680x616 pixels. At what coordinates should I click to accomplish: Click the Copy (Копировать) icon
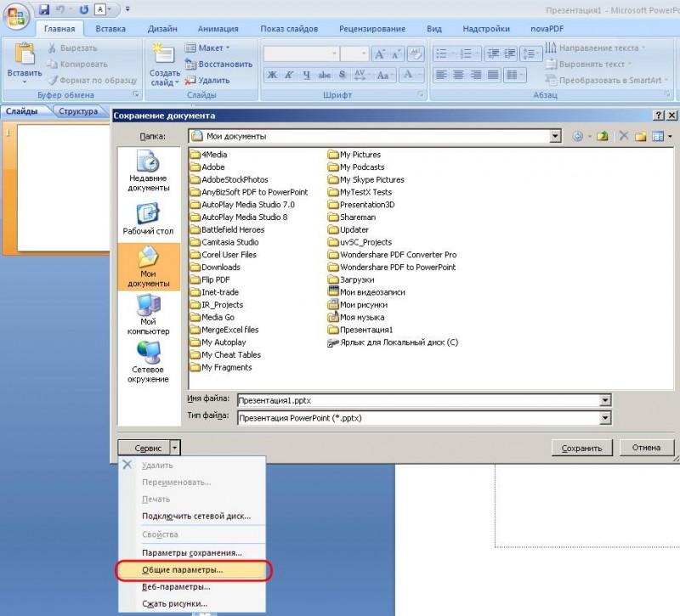pos(52,65)
